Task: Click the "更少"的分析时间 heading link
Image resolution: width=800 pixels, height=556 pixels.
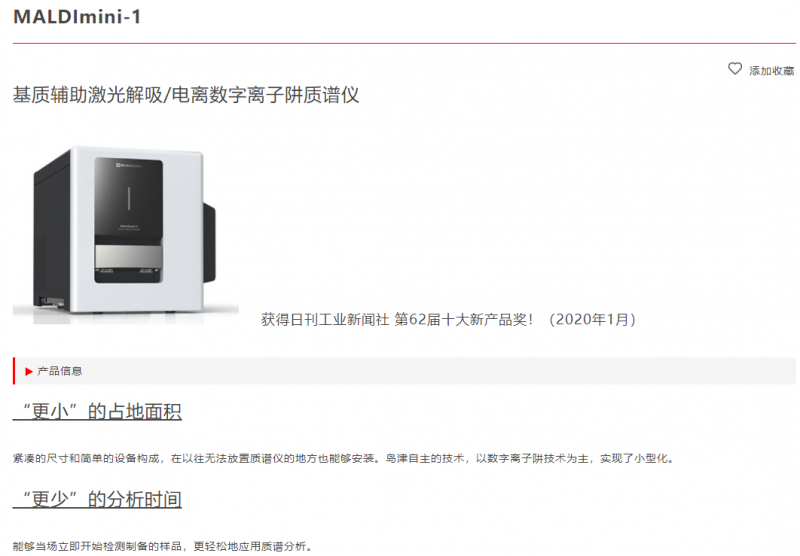Action: point(97,499)
